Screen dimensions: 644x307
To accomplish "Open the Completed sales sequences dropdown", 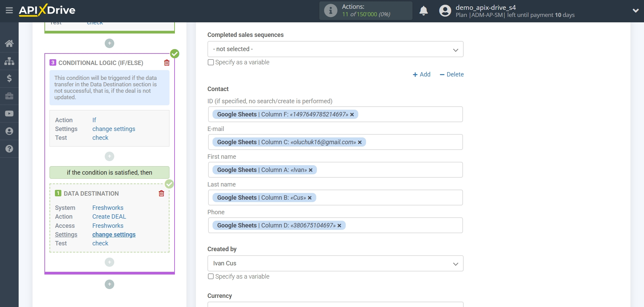I will click(x=335, y=49).
